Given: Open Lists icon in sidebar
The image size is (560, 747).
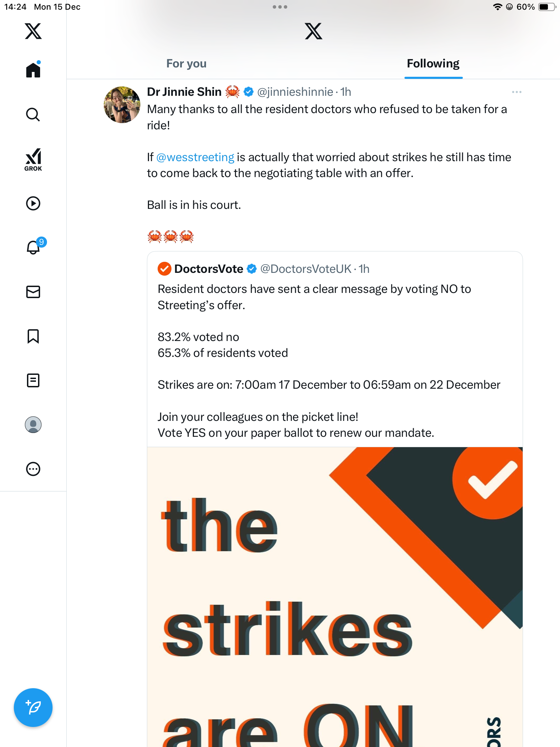Looking at the screenshot, I should click(x=33, y=380).
